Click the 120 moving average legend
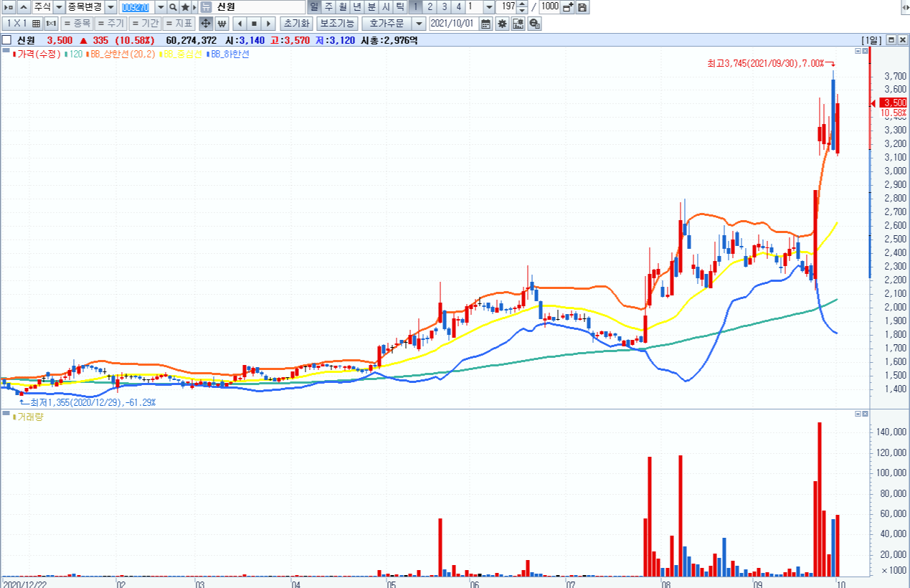Screen dimensions: 910x588 point(75,54)
